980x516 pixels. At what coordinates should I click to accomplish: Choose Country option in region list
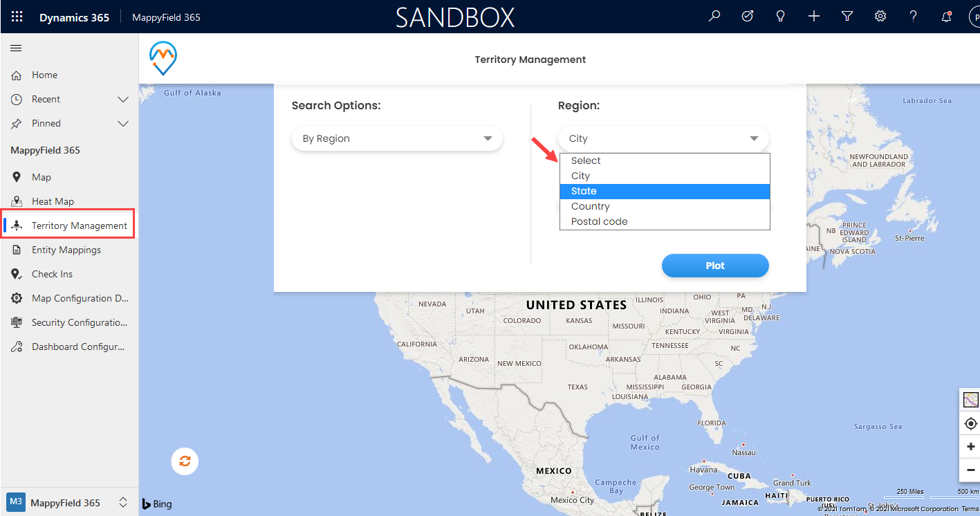coord(665,206)
